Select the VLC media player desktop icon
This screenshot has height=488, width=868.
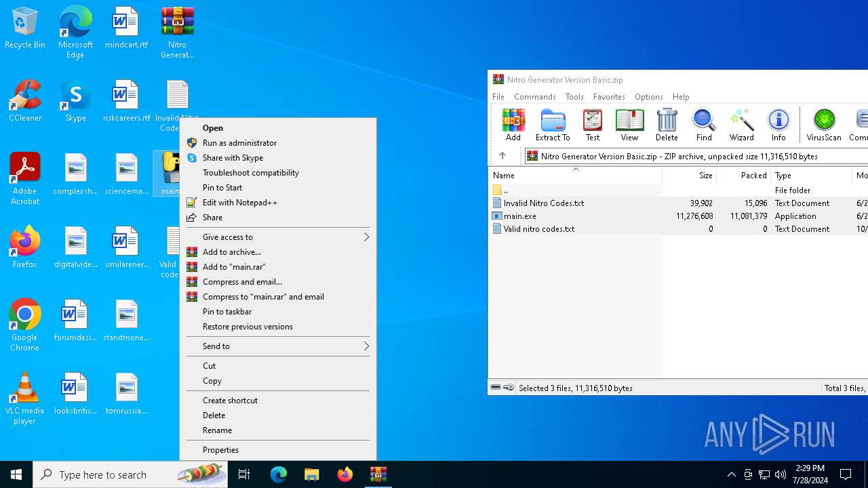click(24, 399)
